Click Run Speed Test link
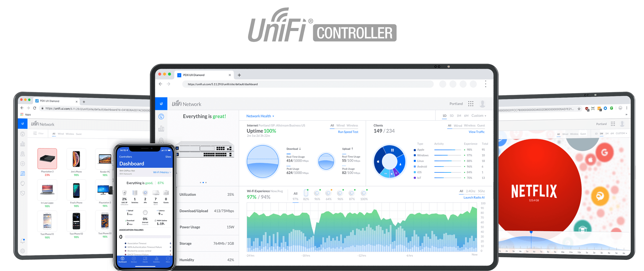 (348, 132)
